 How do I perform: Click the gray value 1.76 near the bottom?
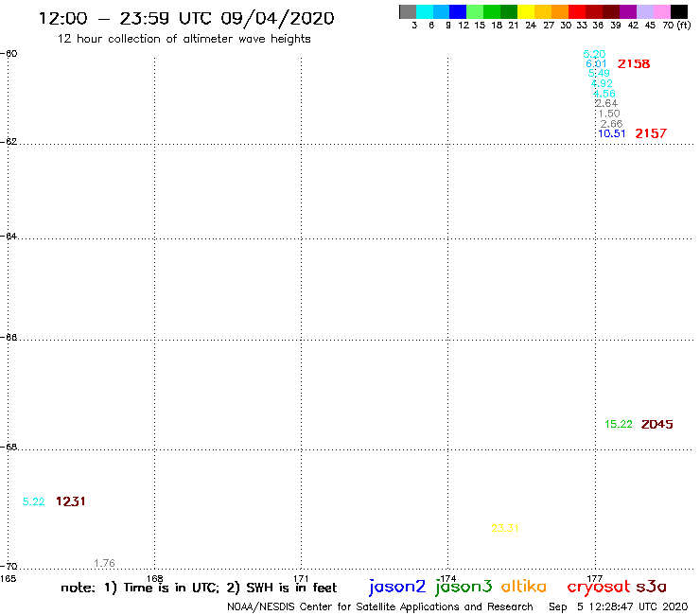click(104, 564)
